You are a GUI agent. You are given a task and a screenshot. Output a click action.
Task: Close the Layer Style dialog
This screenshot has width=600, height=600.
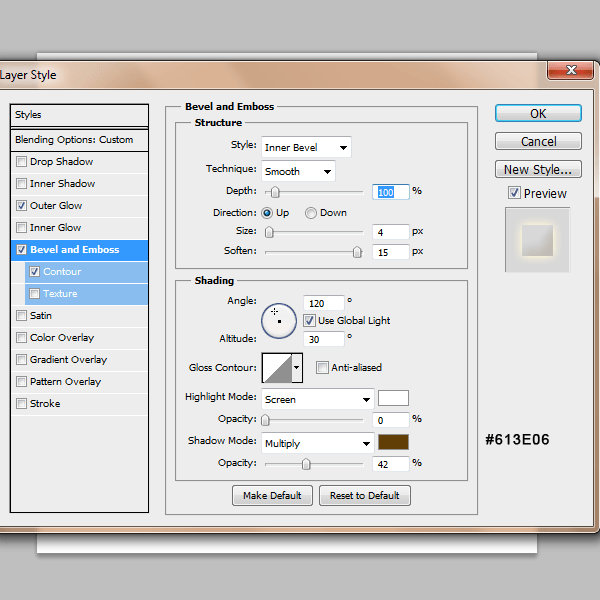click(571, 70)
